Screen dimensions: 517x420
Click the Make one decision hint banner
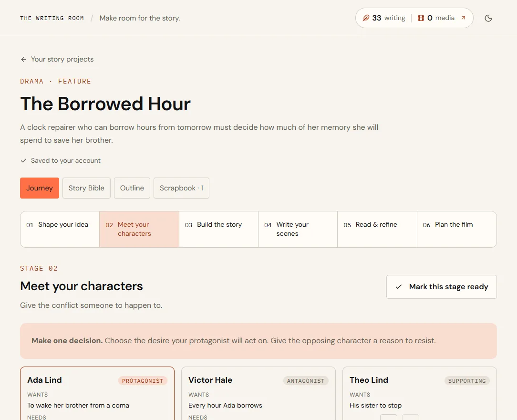click(258, 341)
